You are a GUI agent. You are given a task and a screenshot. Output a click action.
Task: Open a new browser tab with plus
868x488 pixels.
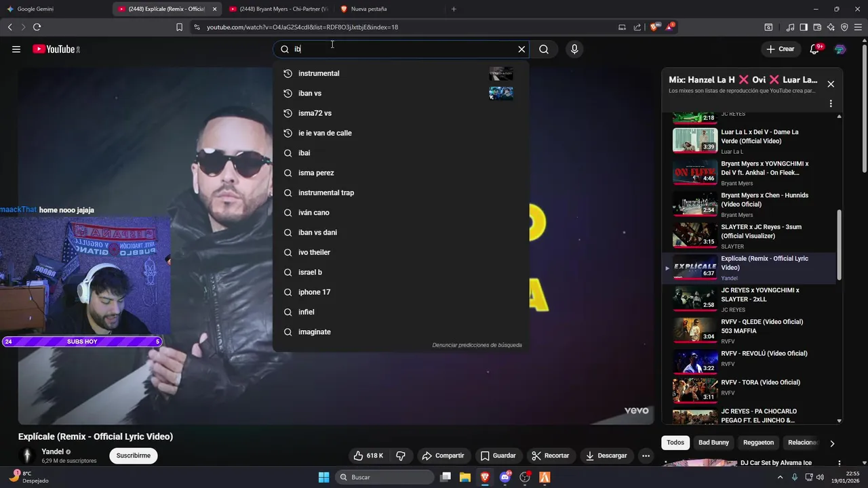pyautogui.click(x=454, y=9)
